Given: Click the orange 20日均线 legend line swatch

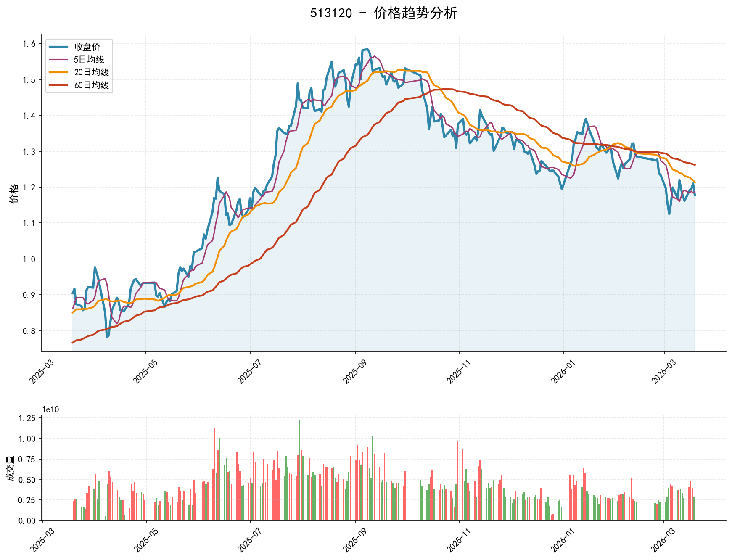Looking at the screenshot, I should pos(58,73).
